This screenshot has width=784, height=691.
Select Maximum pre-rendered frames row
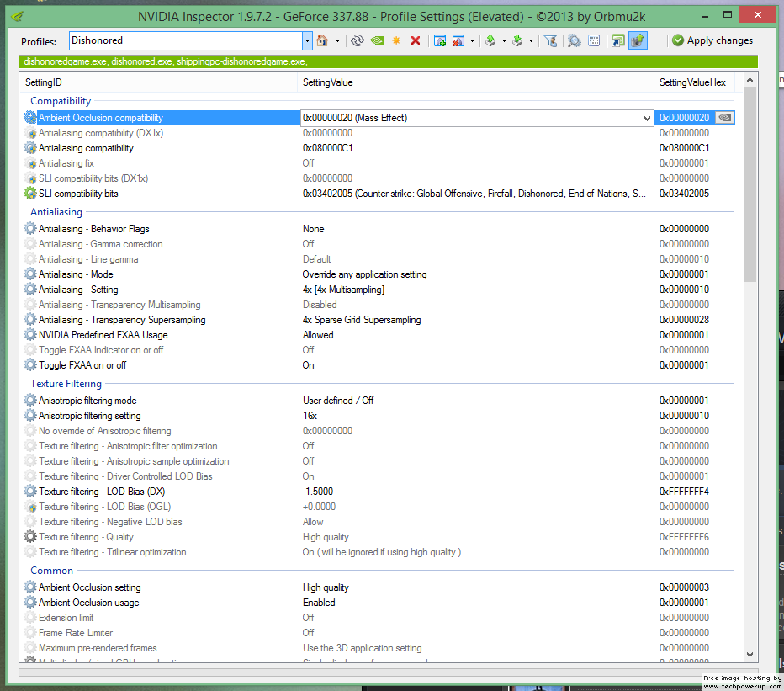pyautogui.click(x=379, y=648)
